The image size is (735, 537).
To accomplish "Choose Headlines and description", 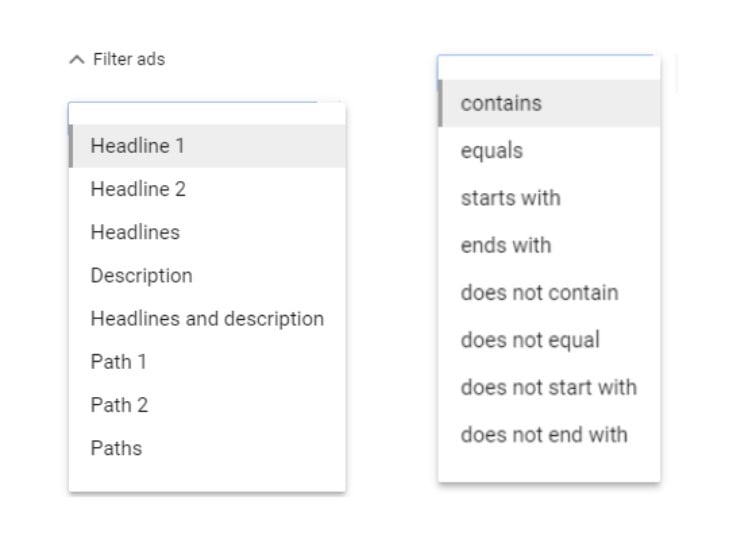I will [x=207, y=319].
